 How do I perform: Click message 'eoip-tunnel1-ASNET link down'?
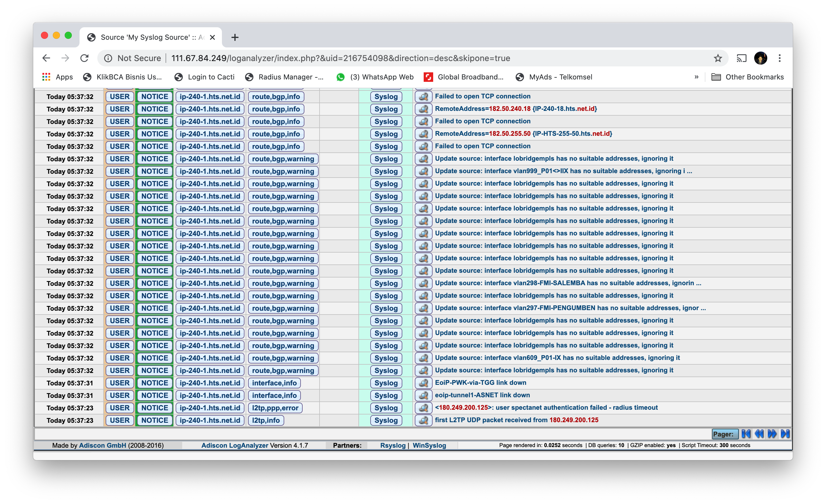pyautogui.click(x=482, y=395)
